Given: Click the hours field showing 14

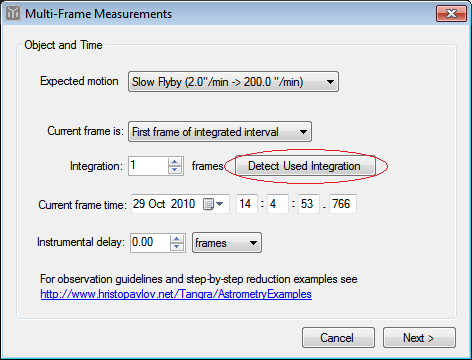Looking at the screenshot, I should pos(247,204).
